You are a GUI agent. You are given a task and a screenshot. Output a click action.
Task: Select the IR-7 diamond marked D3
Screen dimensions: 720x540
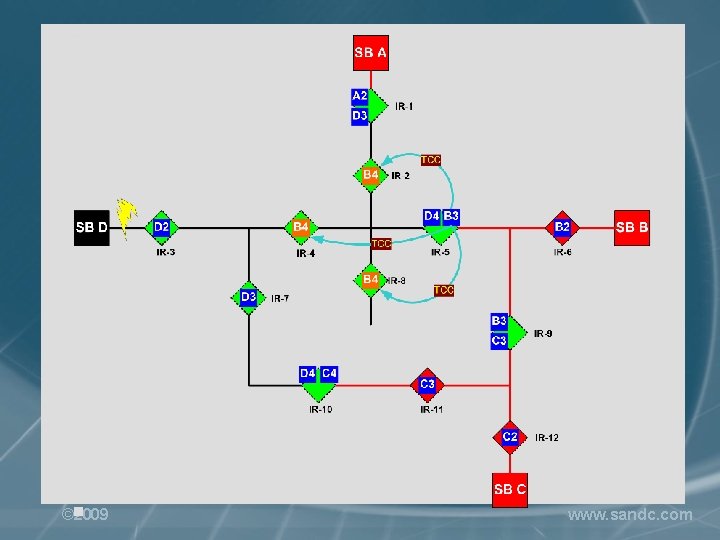248,298
